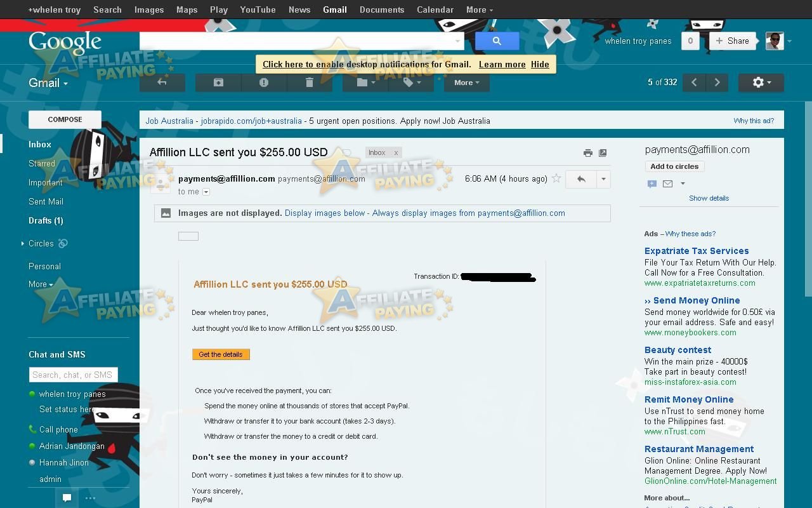Viewport: 812px width, 508px height.
Task: Open chat with Adrian Jandongan
Action: point(72,446)
